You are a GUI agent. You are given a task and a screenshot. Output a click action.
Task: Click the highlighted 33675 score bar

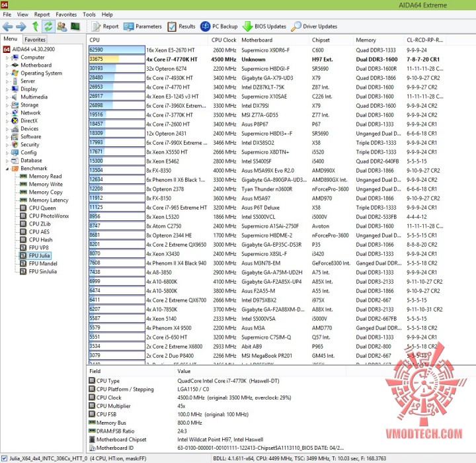[117, 60]
